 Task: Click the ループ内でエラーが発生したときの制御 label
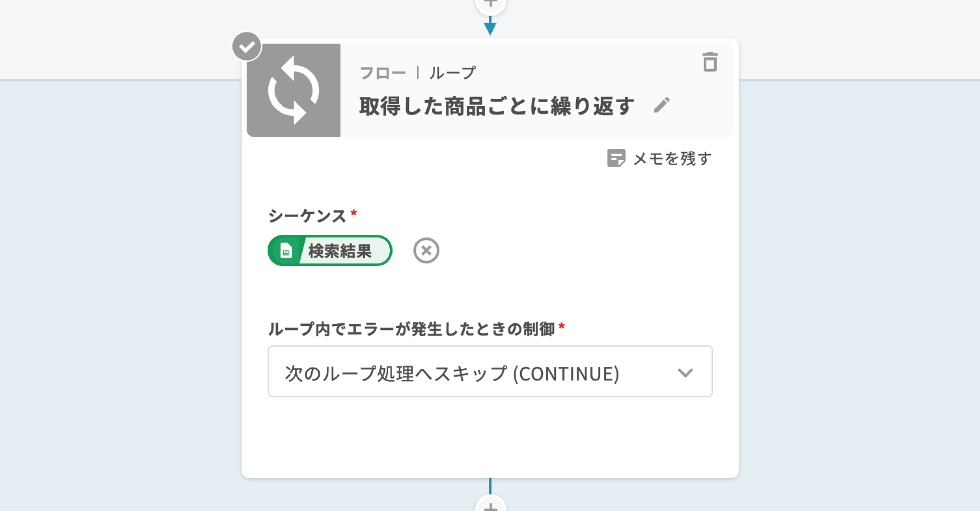pyautogui.click(x=411, y=329)
